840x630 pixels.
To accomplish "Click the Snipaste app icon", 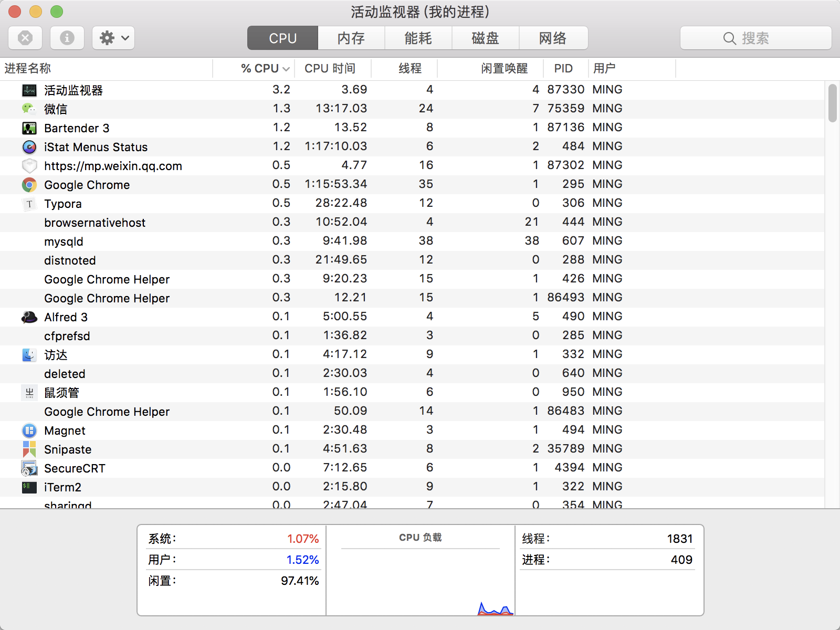I will [29, 449].
